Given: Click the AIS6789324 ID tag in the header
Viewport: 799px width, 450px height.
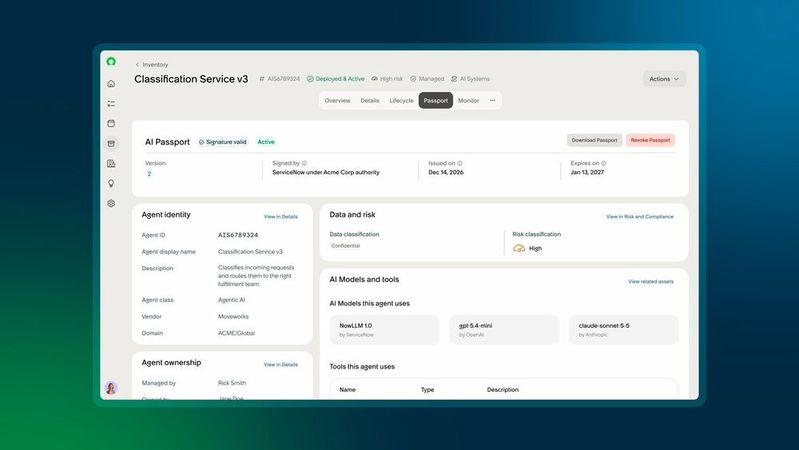Looking at the screenshot, I should pyautogui.click(x=280, y=79).
